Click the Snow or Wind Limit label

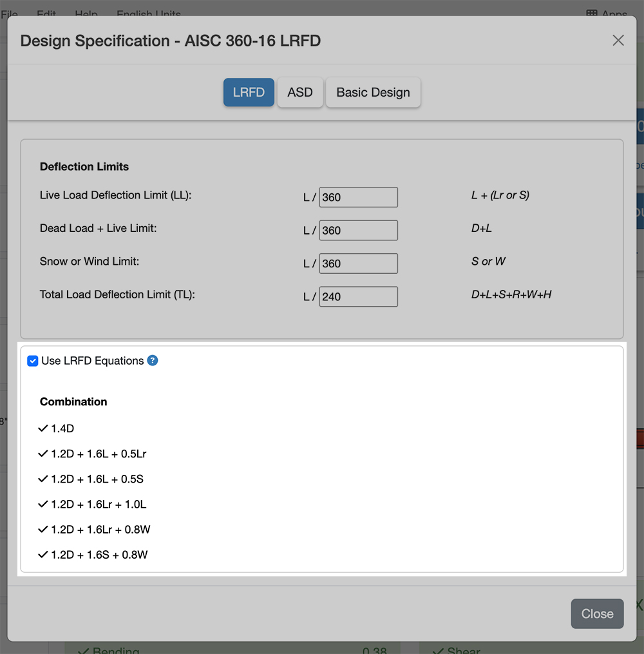tap(90, 262)
